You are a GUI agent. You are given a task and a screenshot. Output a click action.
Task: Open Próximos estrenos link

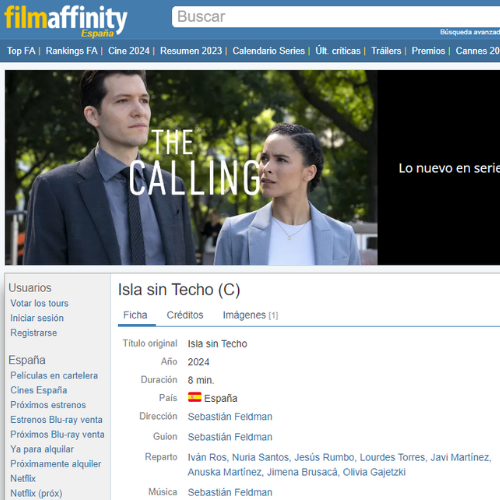point(48,405)
